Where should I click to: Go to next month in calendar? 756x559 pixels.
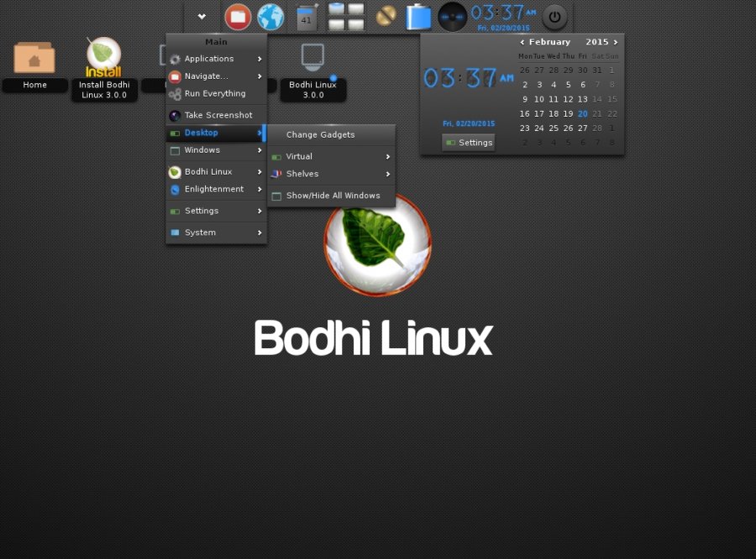(x=616, y=43)
